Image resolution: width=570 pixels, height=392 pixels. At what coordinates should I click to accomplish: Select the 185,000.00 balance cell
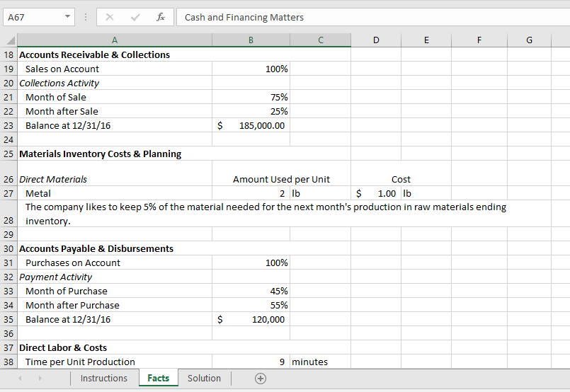point(251,125)
